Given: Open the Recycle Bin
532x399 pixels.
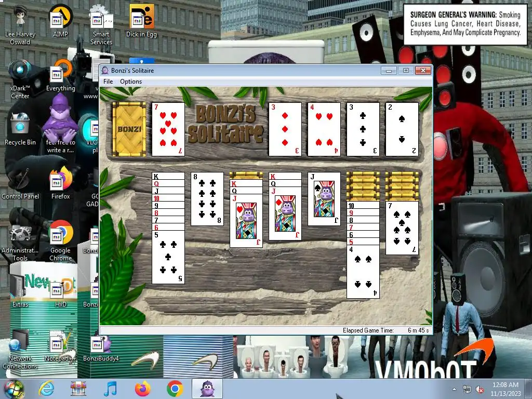Looking at the screenshot, I should (20, 129).
